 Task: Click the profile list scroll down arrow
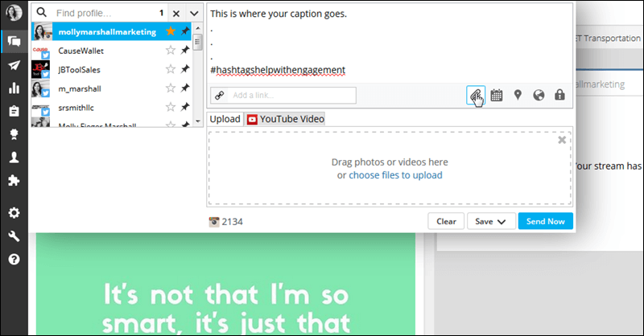click(198, 121)
